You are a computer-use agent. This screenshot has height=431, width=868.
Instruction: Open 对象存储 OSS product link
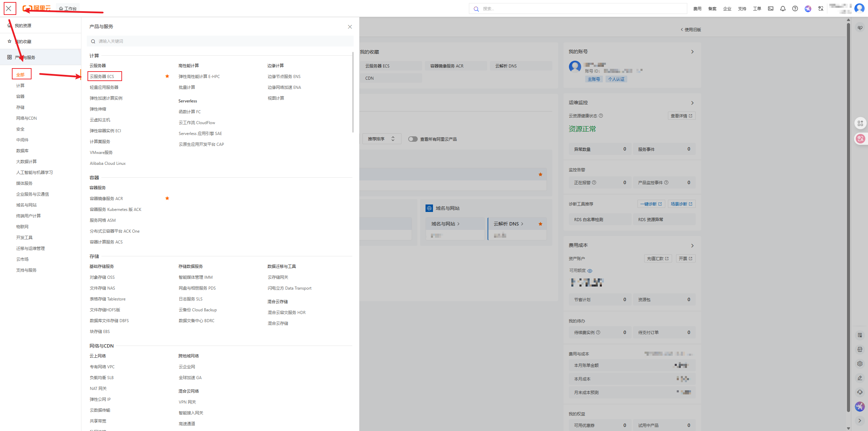point(102,277)
